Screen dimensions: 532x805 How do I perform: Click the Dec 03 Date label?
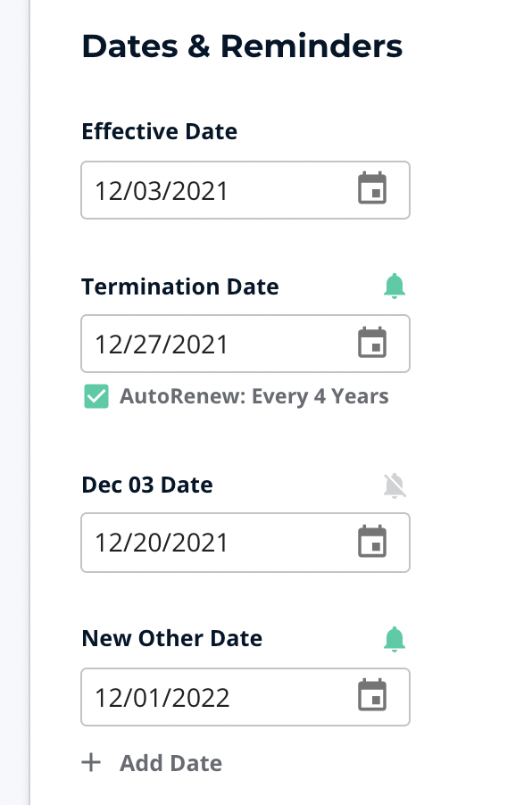(147, 485)
